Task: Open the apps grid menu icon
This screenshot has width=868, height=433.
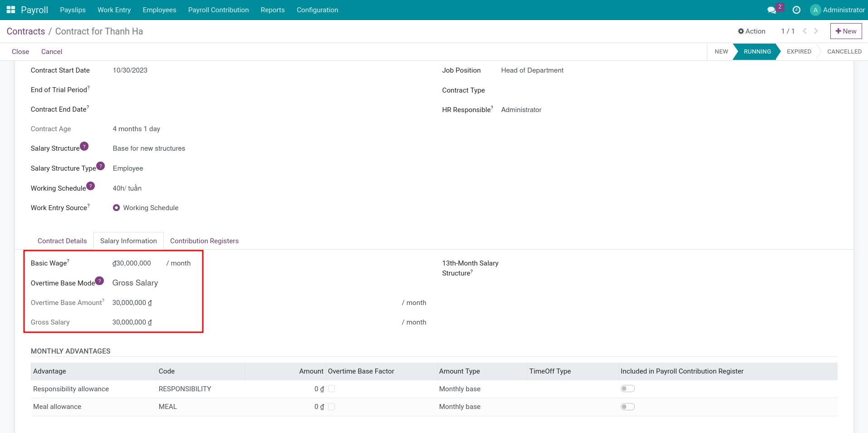Action: 11,10
